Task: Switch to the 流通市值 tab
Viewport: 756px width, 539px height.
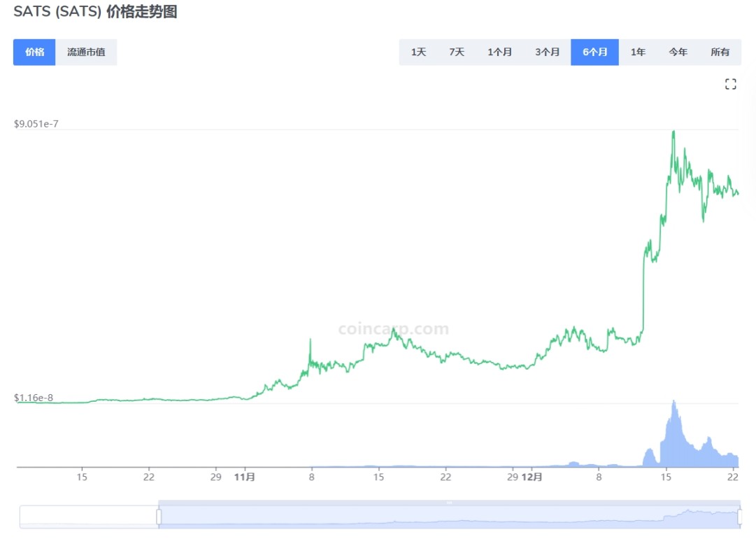Action: pyautogui.click(x=85, y=52)
